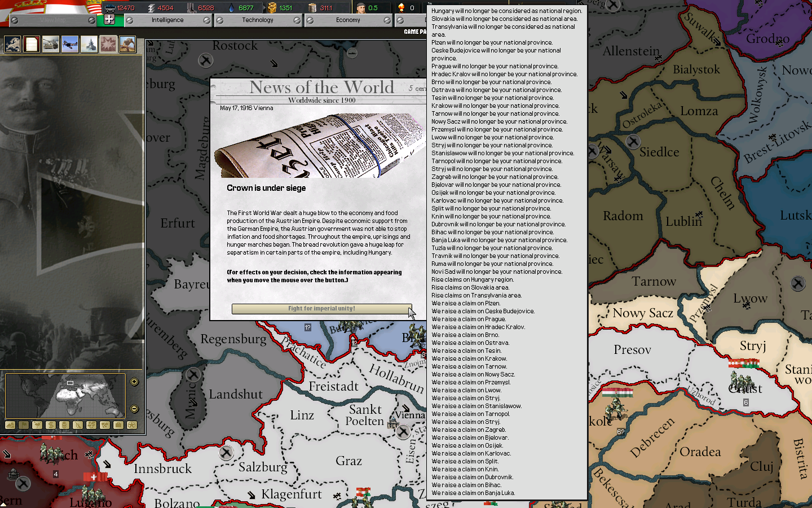The image size is (812, 508).
Task: Select the airbase icon near Siedlce
Action: [x=633, y=141]
